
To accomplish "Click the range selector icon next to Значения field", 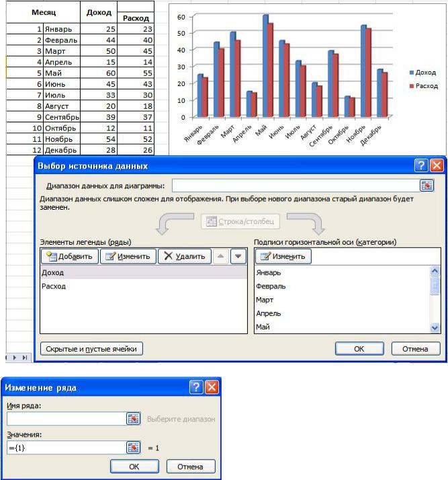I will click(134, 448).
